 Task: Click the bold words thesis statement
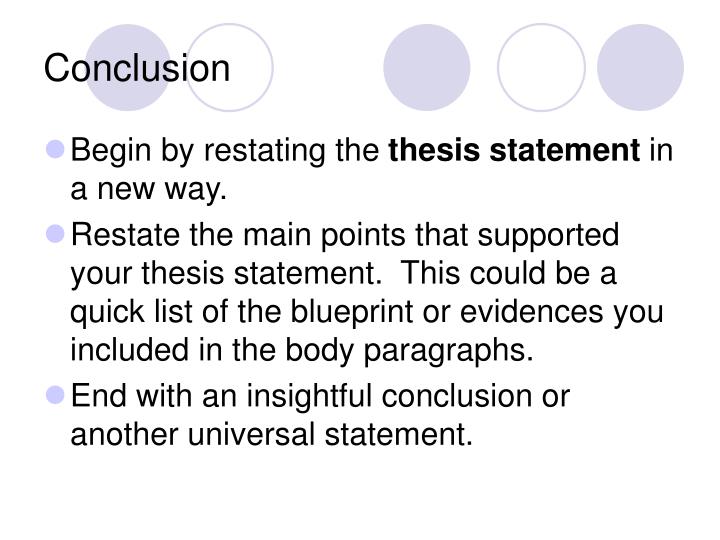[x=514, y=150]
